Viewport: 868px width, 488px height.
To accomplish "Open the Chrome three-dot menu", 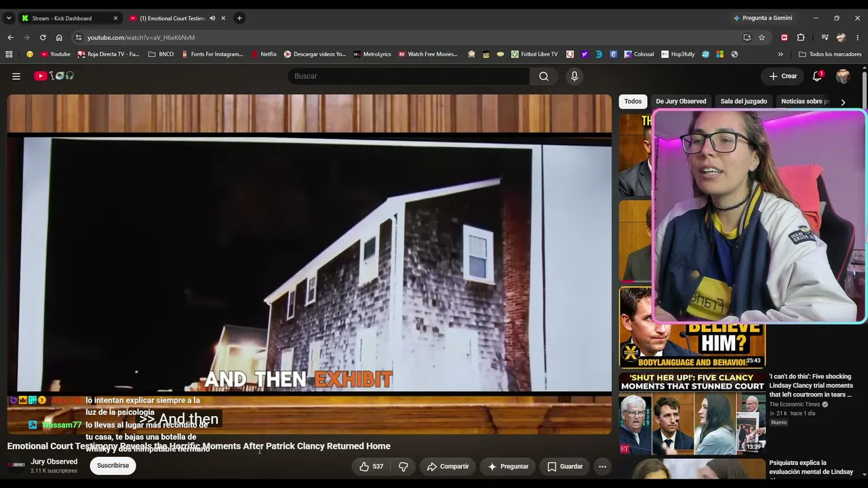I will pos(858,37).
